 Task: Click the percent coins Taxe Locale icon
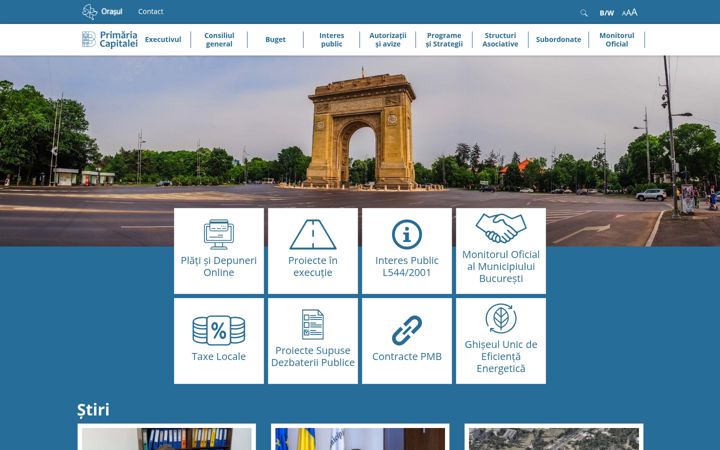(219, 330)
